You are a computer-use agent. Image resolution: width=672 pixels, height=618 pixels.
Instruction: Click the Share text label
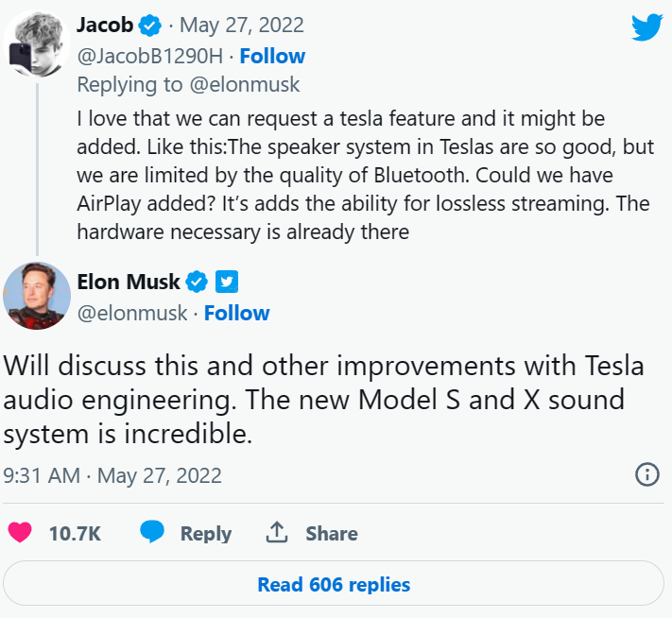click(332, 534)
